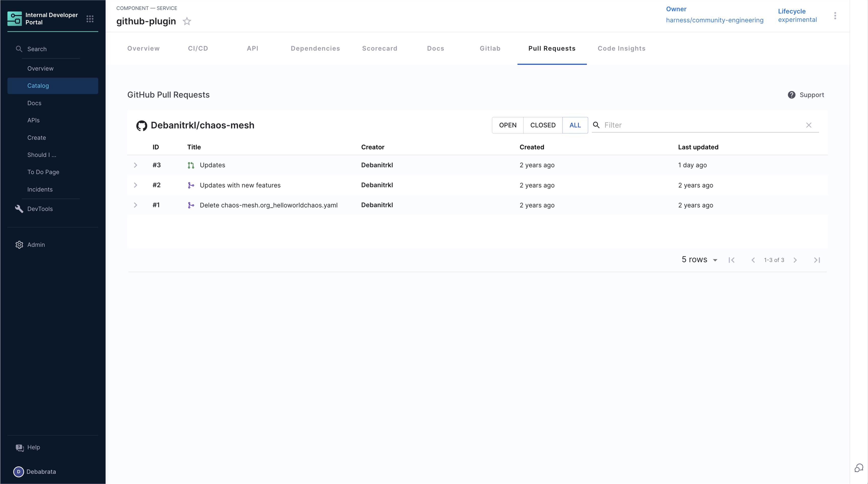This screenshot has height=484, width=868.
Task: Click the Support question mark icon
Action: pyautogui.click(x=791, y=95)
